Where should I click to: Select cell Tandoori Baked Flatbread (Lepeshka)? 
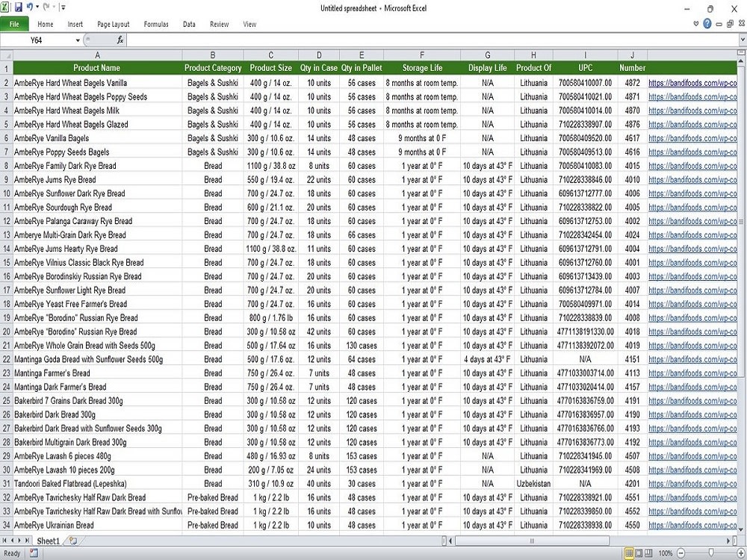[97, 483]
